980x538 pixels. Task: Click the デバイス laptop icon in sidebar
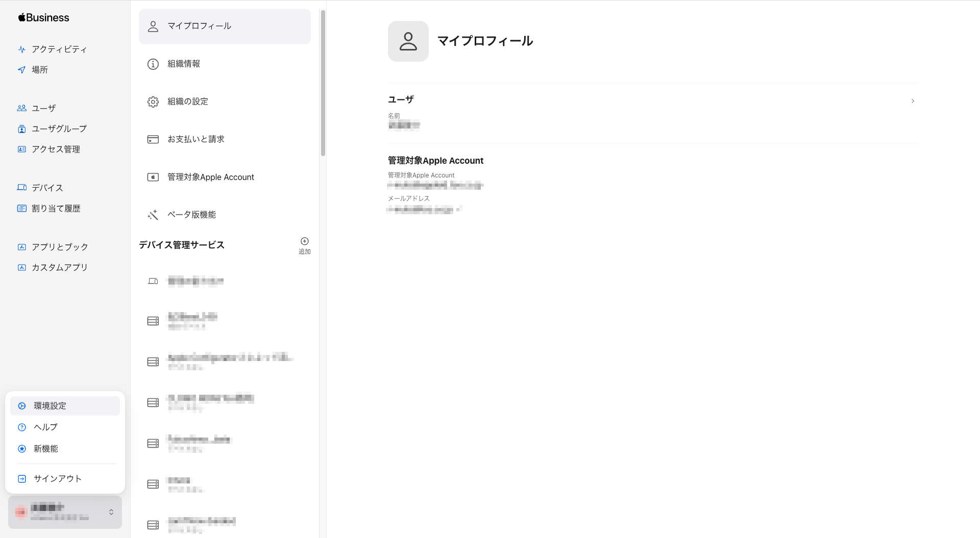tap(21, 188)
